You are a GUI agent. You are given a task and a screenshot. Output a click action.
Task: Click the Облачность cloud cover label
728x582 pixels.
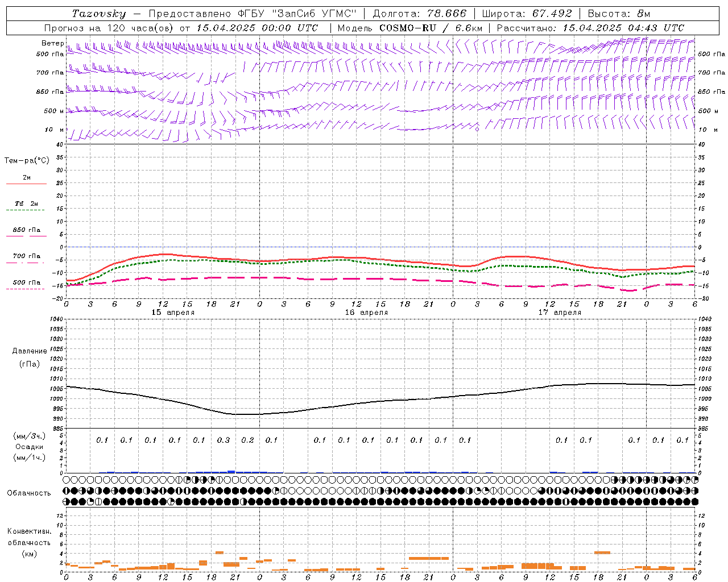(29, 493)
